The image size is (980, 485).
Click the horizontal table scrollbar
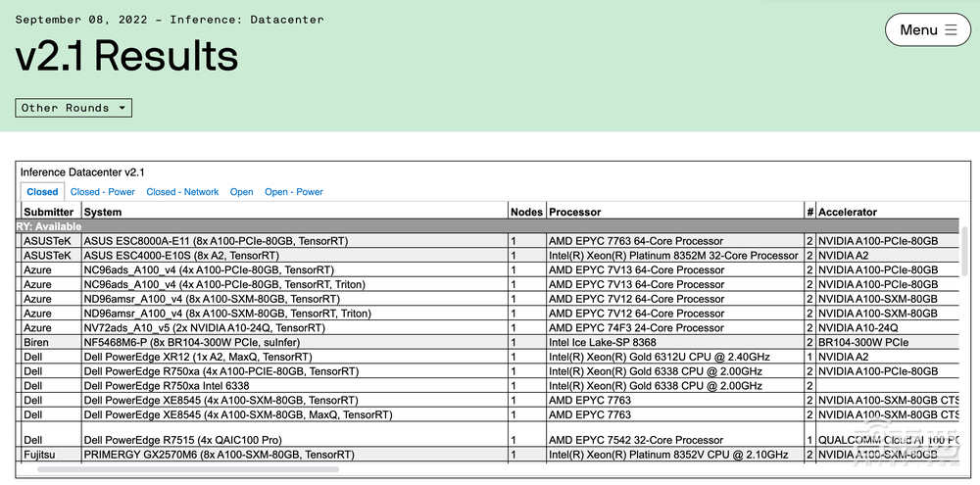coord(186,470)
